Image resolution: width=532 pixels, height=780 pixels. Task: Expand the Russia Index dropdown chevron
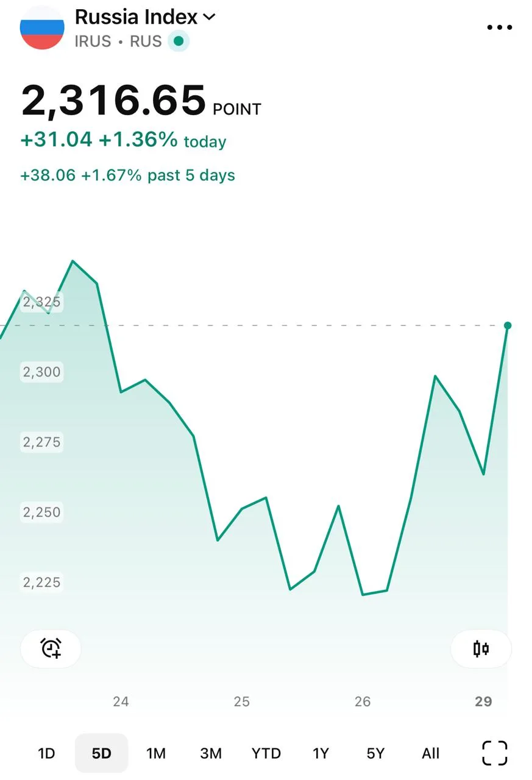tap(209, 18)
